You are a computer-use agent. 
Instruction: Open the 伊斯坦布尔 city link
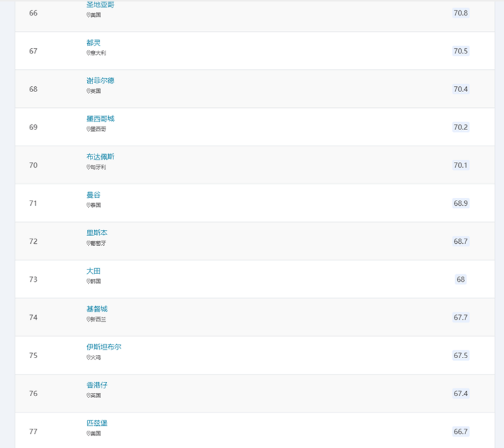104,347
